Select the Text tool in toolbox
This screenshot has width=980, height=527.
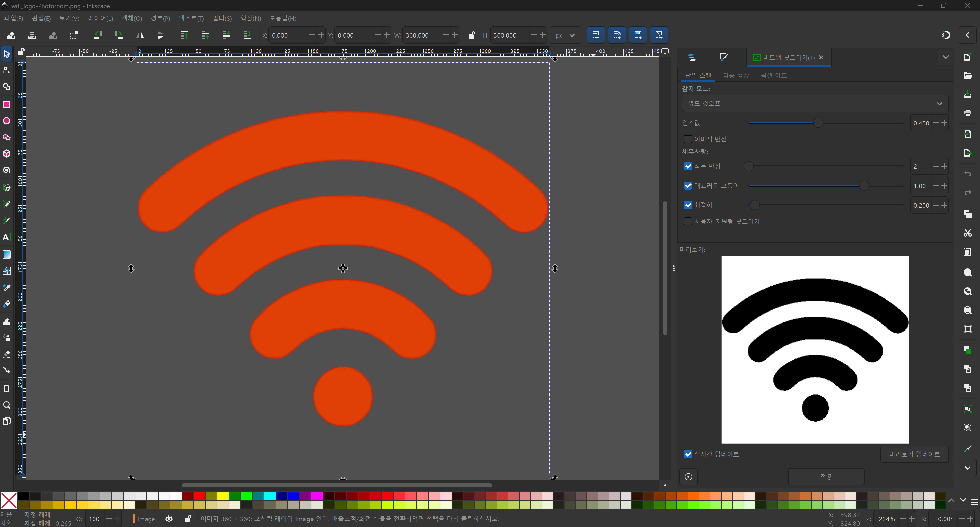6,237
